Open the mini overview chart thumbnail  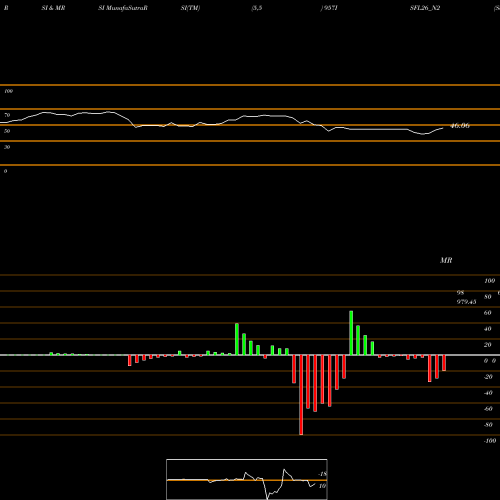pyautogui.click(x=247, y=479)
